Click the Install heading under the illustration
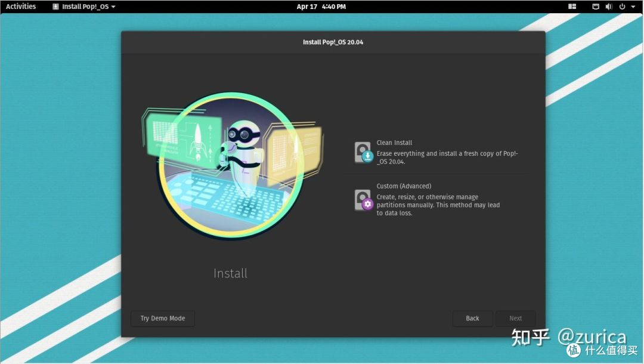The height and width of the screenshot is (364, 644). pos(230,274)
